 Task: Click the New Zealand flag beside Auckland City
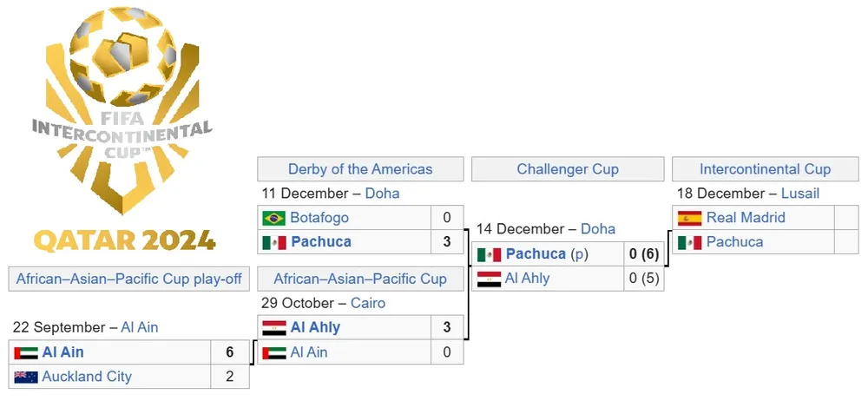click(x=25, y=378)
